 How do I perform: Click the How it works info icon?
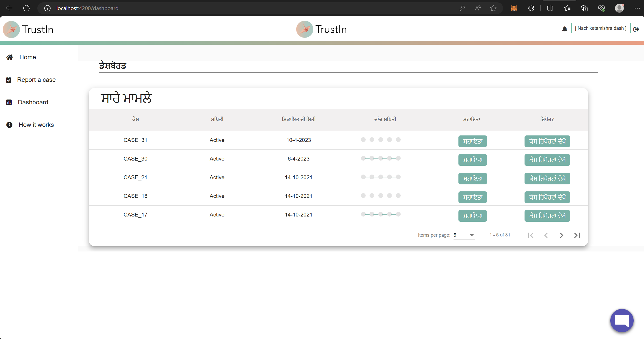pyautogui.click(x=9, y=125)
